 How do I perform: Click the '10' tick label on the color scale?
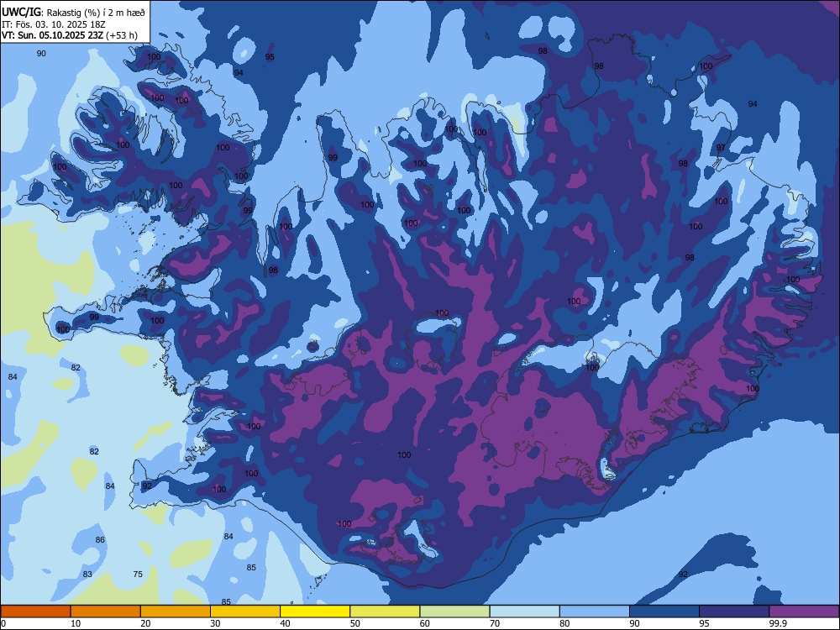pyautogui.click(x=76, y=623)
